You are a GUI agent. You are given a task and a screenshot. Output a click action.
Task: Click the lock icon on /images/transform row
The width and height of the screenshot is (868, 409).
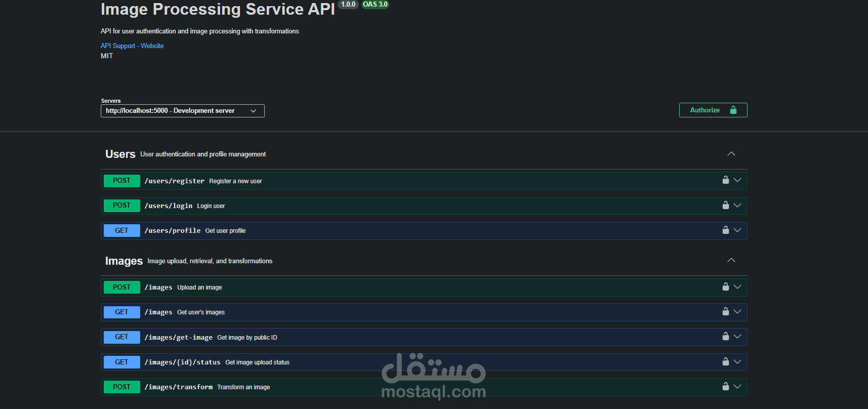point(725,386)
